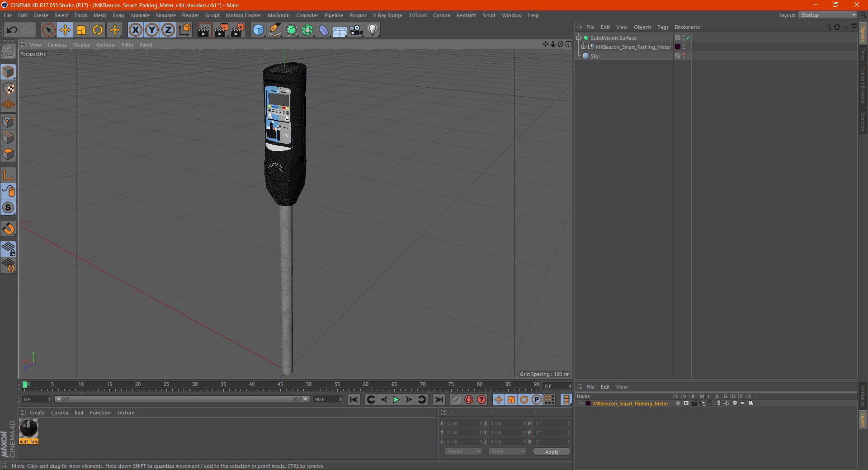Toggle Z axis lock
This screenshot has height=470, width=868.
click(168, 30)
